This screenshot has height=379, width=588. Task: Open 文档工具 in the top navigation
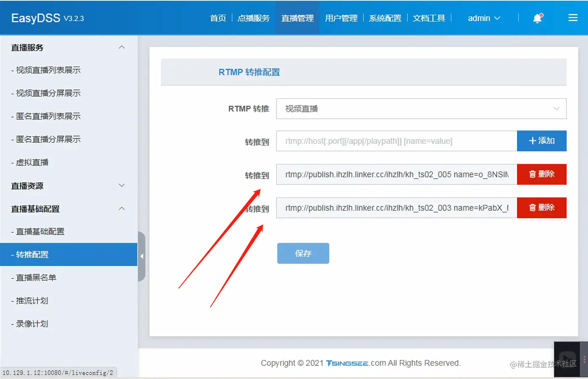pyautogui.click(x=429, y=18)
